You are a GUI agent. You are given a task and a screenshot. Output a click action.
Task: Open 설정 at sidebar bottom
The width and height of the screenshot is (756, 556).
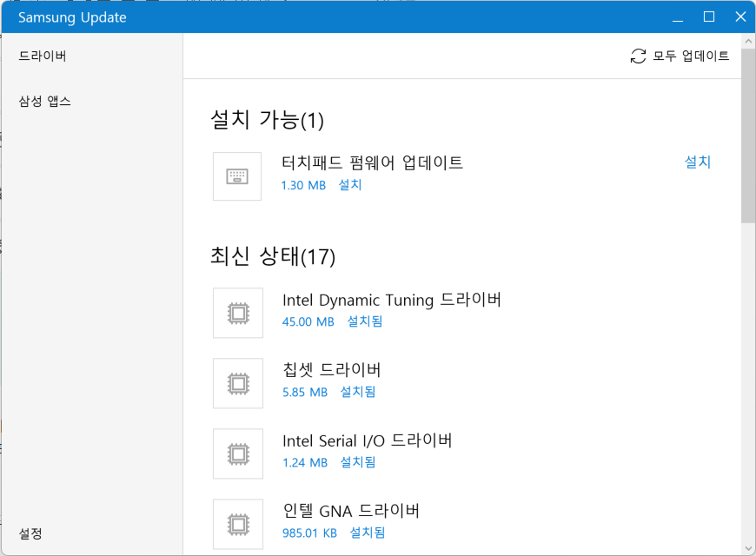point(30,533)
